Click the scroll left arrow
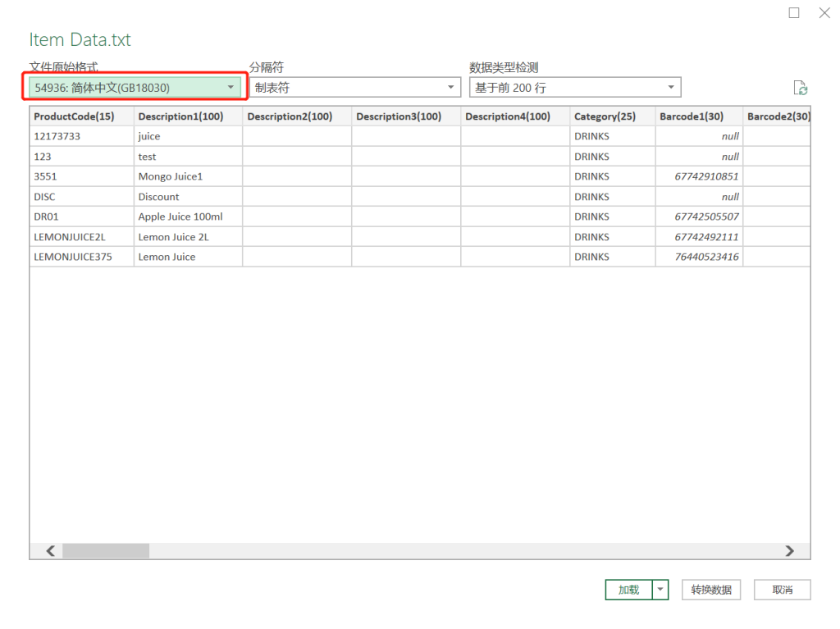Screen dimensions: 840x629 click(50, 551)
